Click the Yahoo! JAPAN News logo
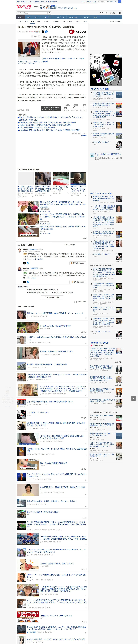This screenshot has width=138, height=644. coord(27,7)
